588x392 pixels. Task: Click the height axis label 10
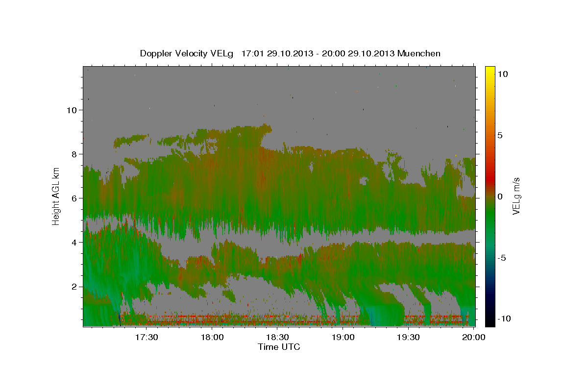point(72,110)
